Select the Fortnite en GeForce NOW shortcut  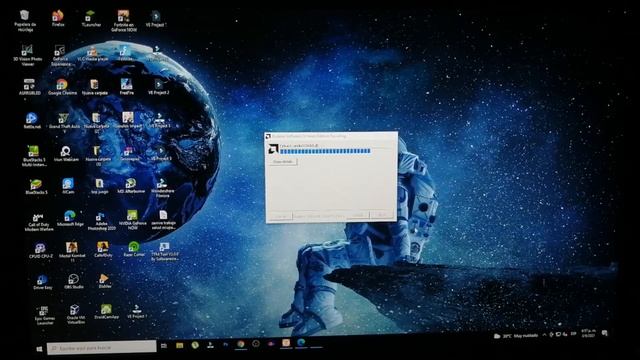[x=124, y=21]
